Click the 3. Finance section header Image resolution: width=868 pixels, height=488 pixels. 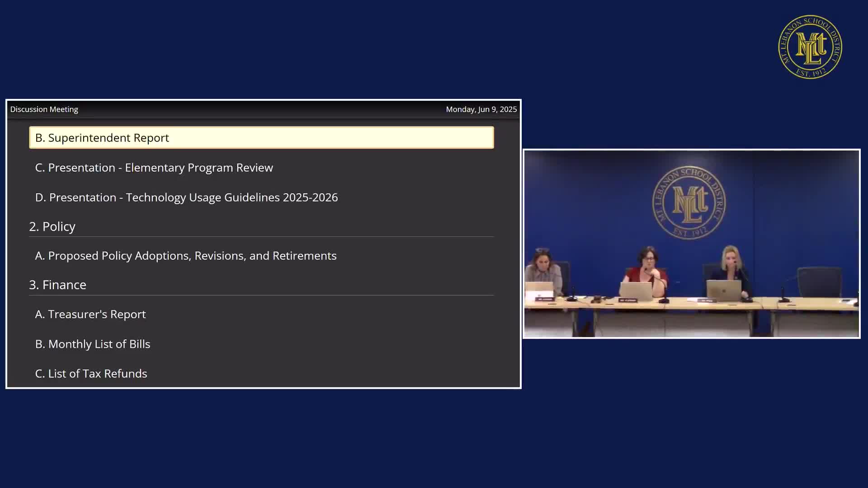58,285
